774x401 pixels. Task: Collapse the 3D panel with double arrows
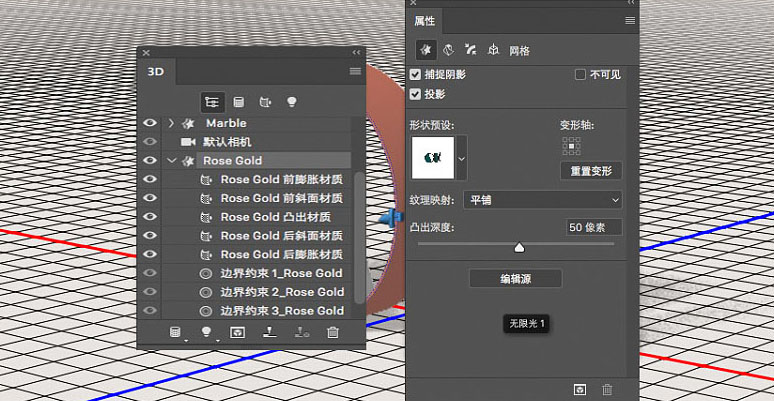(x=356, y=52)
